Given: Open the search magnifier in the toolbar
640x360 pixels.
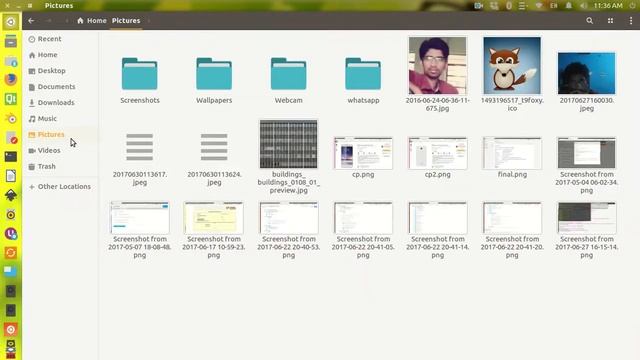Looking at the screenshot, I should tap(589, 20).
